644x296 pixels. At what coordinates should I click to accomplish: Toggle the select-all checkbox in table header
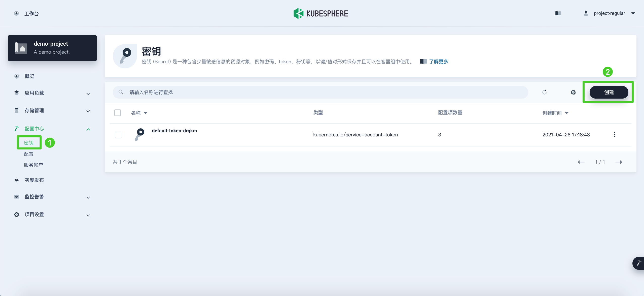click(x=117, y=113)
